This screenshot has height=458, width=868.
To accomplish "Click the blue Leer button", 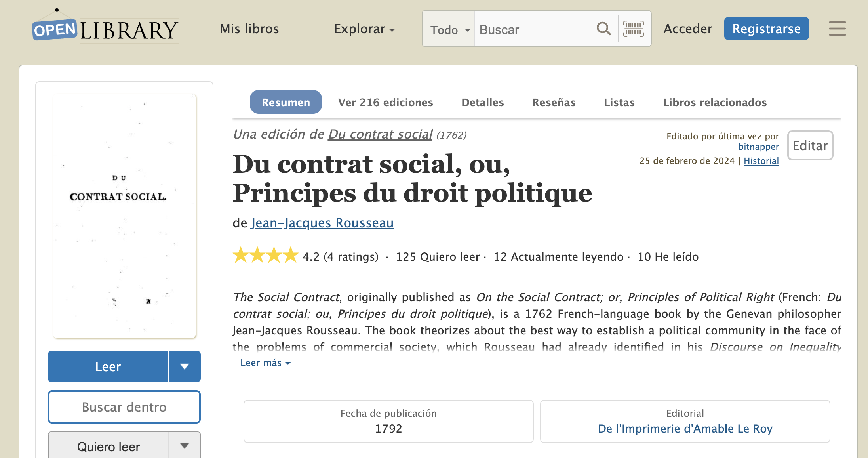I will pyautogui.click(x=108, y=366).
